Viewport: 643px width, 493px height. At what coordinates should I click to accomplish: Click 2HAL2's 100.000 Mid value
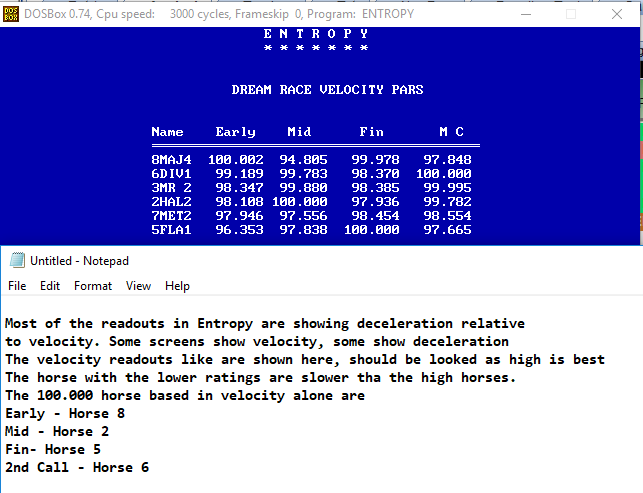click(x=300, y=201)
